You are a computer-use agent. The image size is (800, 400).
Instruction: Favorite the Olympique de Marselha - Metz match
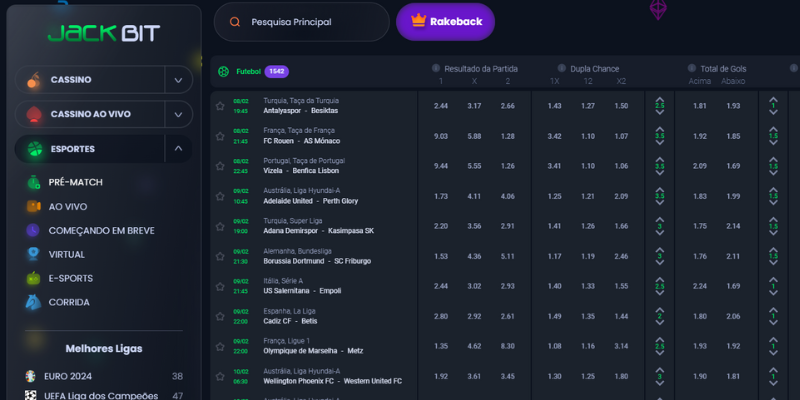[x=220, y=347]
